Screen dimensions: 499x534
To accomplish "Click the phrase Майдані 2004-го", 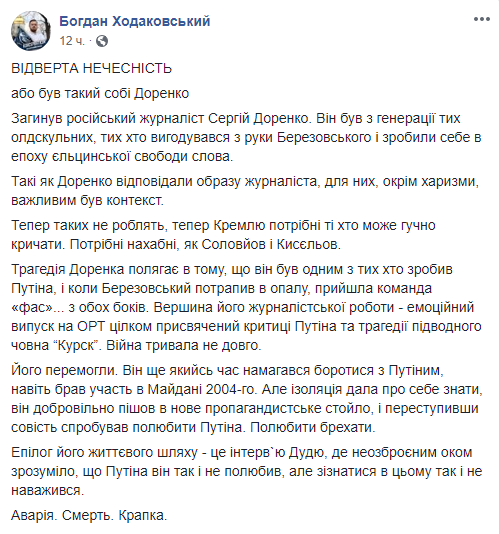I will (x=202, y=389).
